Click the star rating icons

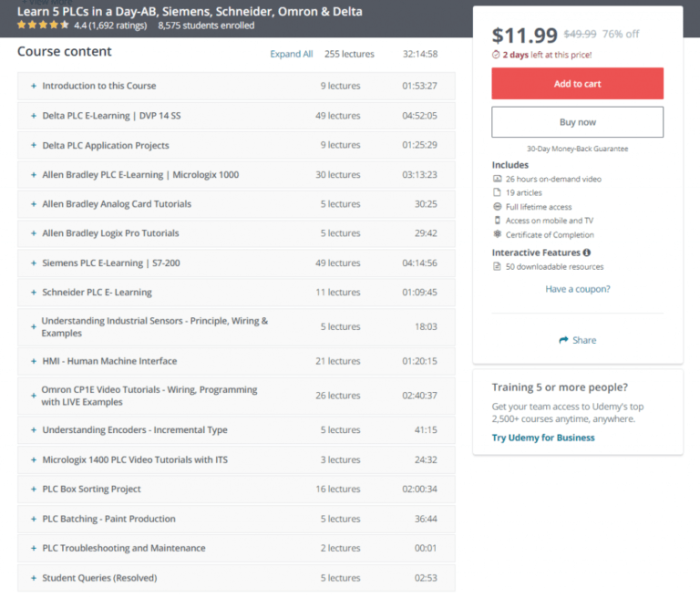tap(43, 26)
